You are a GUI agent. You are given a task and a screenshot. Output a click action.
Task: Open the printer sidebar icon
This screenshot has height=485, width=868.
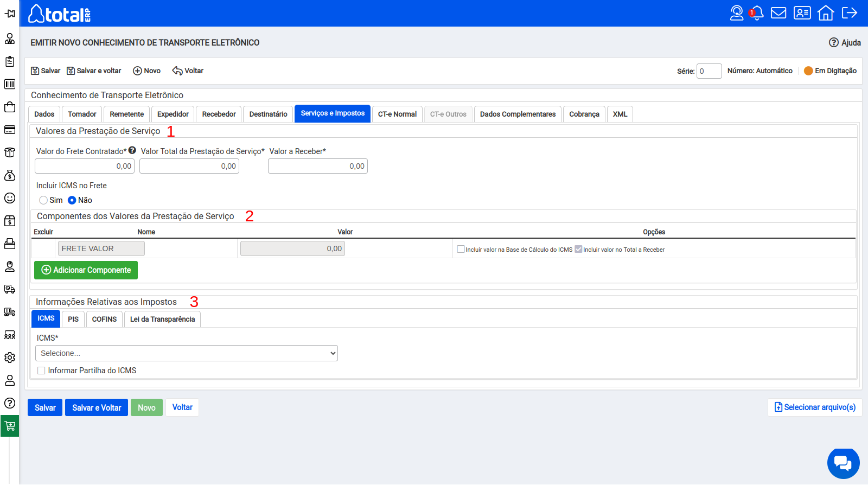click(10, 244)
